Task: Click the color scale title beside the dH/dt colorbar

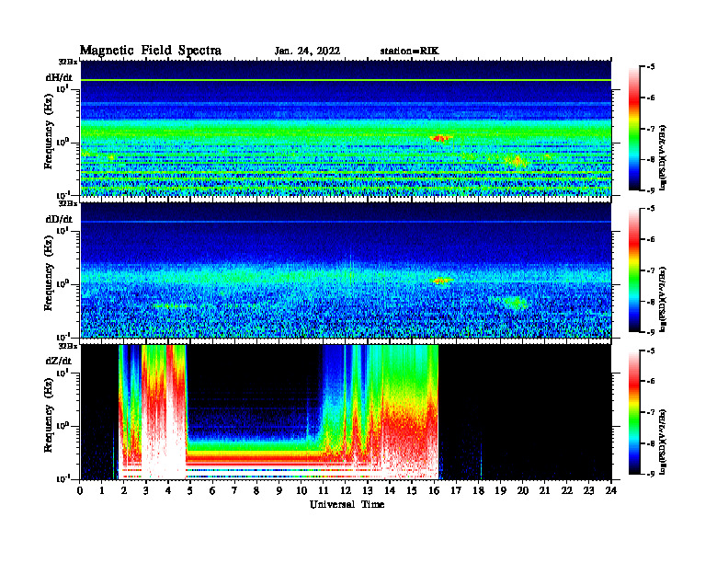Action: tap(663, 157)
